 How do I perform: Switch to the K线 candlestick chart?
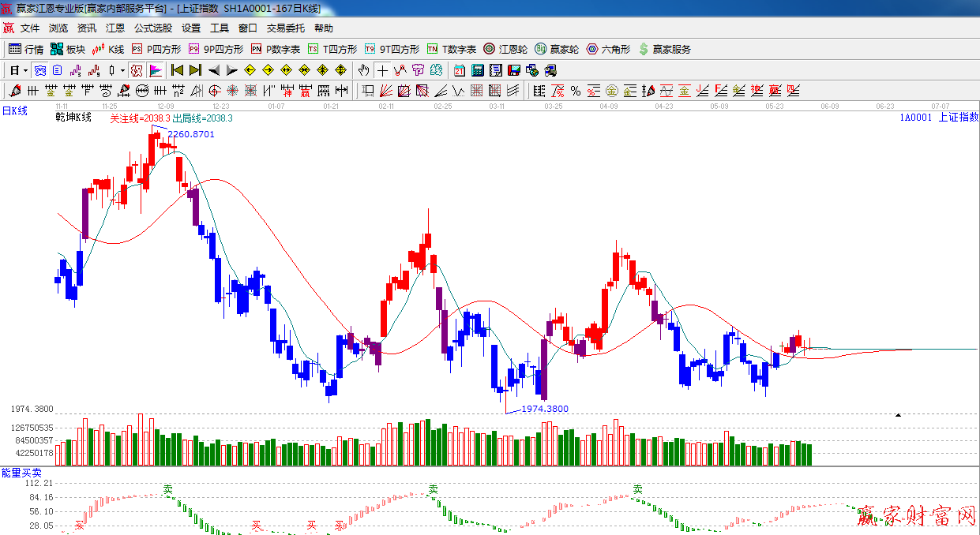point(108,49)
